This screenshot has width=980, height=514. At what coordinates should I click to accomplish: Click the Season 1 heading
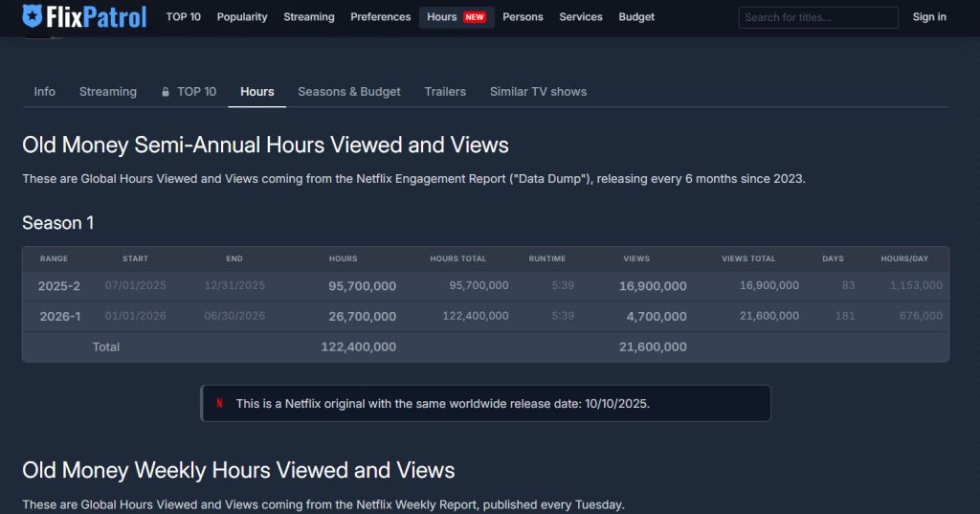[58, 223]
